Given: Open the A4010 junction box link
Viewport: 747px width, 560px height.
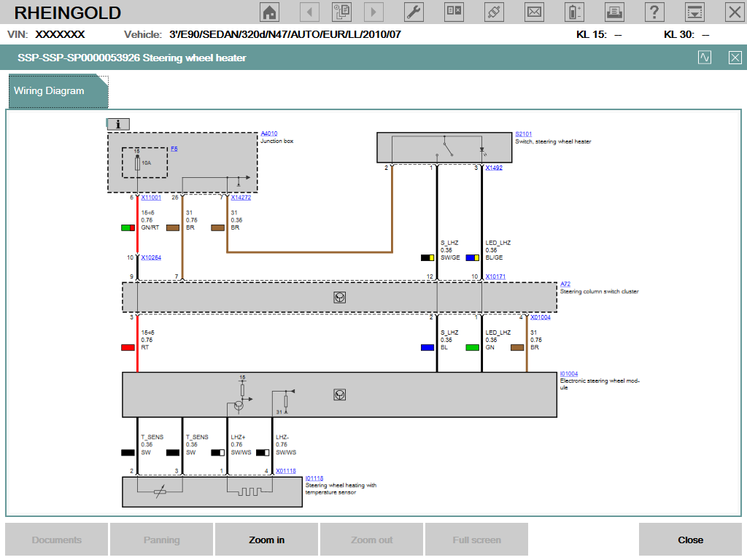Looking at the screenshot, I should 269,134.
